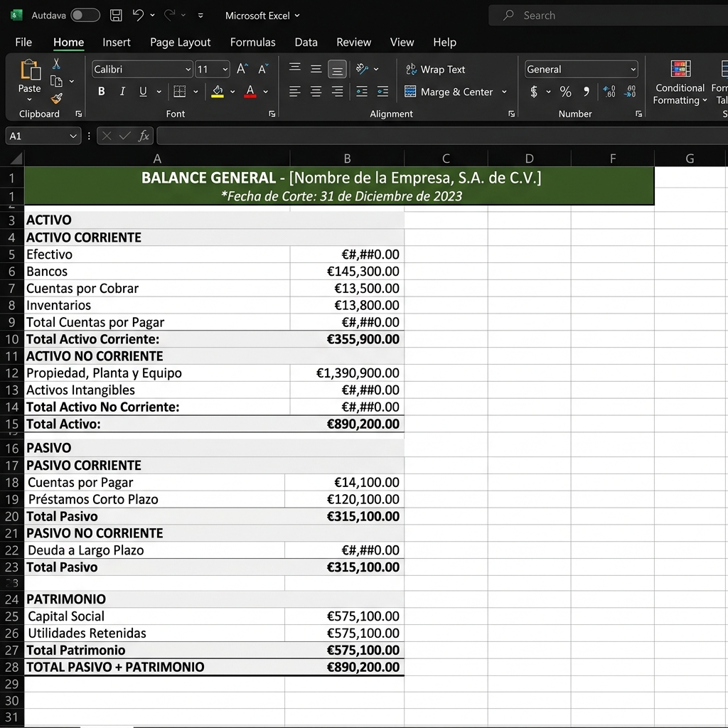Apply the yellow Fill Color bucket
Image resolution: width=728 pixels, height=728 pixels.
(x=218, y=92)
